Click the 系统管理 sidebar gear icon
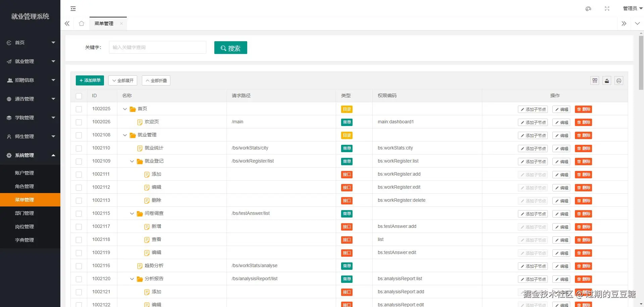644x307 pixels. (x=9, y=155)
